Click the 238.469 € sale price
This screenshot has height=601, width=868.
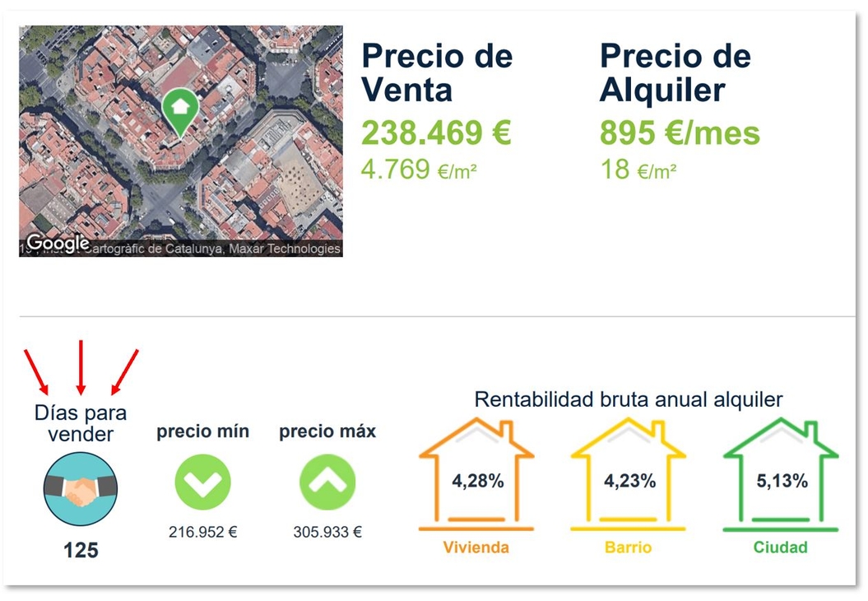436,133
